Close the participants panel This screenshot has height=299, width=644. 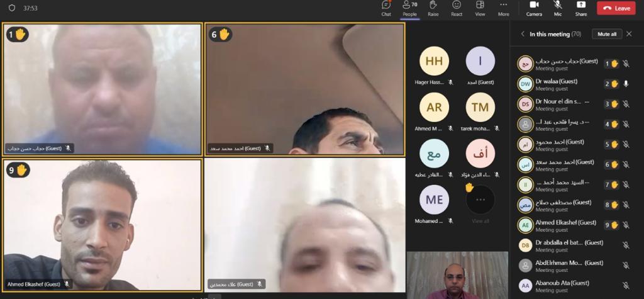click(629, 34)
